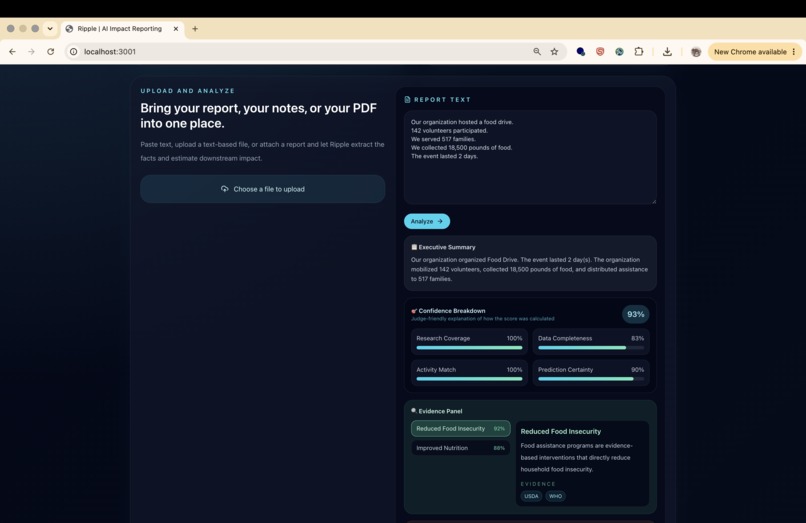
Task: Click the Report Text document icon
Action: 408,99
